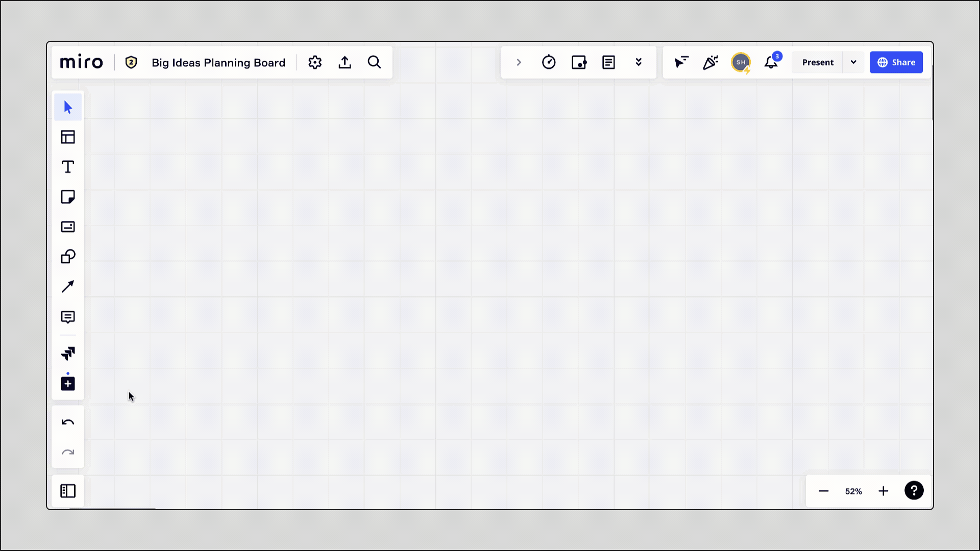Open the frames panel icon
The image size is (980, 551).
pos(68,491)
